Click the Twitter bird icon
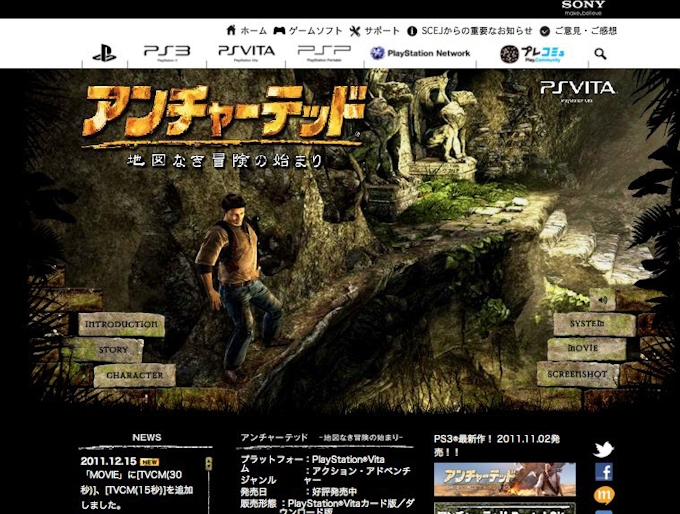 [x=603, y=450]
